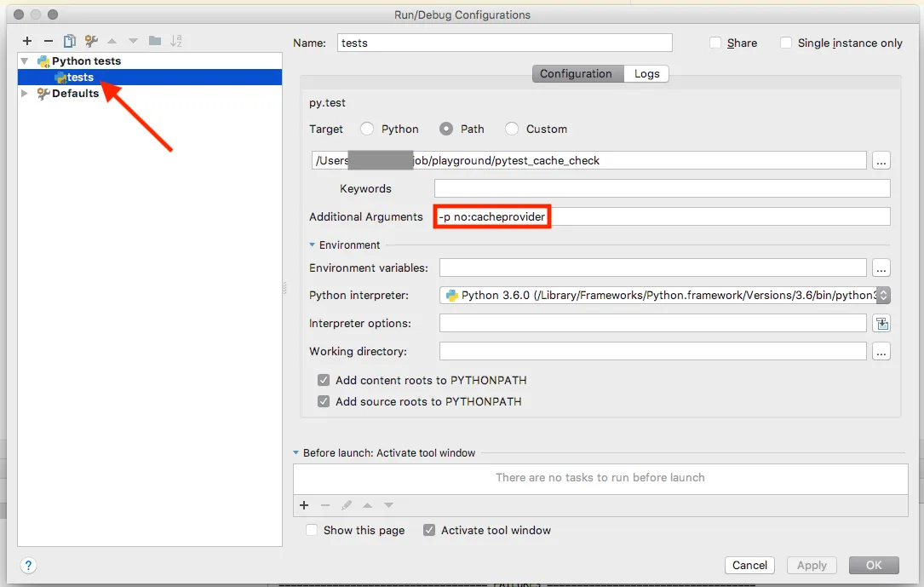The width and height of the screenshot is (924, 587).
Task: Move configuration down in list toolbar
Action: [133, 41]
